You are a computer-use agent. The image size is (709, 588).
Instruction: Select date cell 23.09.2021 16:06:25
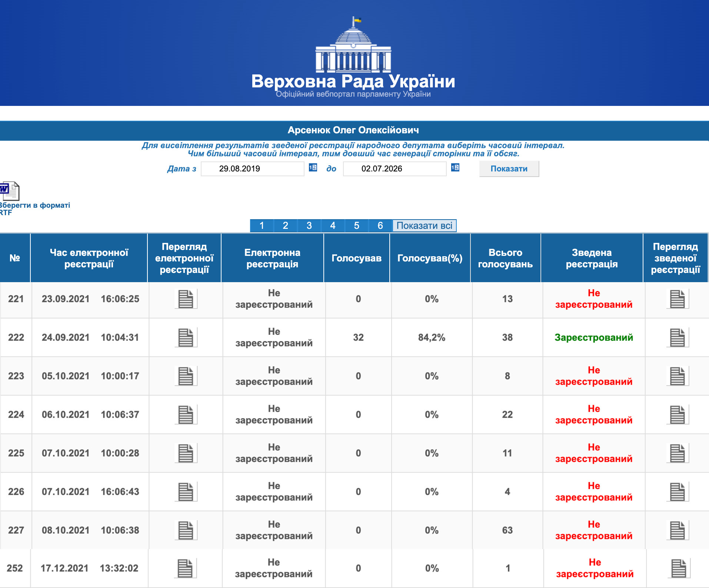[x=90, y=299]
